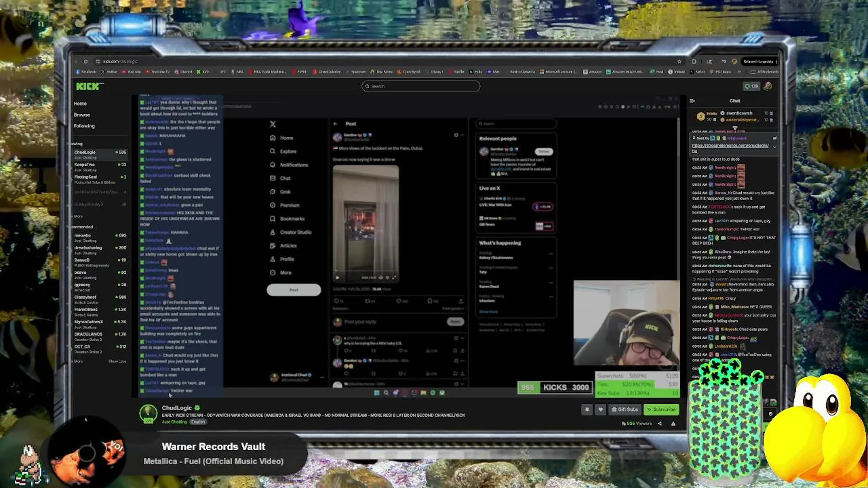This screenshot has width=868, height=488.
Task: Play the video in Gordon's post
Action: click(x=338, y=277)
